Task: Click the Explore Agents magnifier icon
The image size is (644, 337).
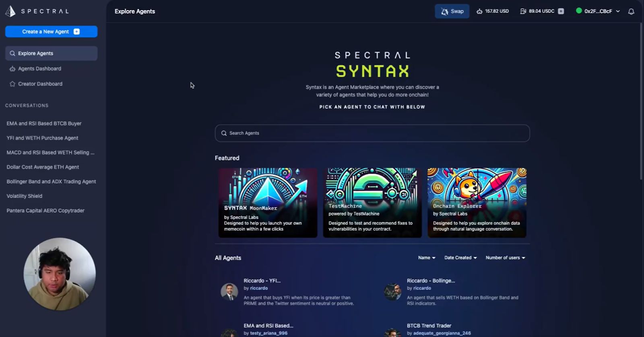Action: 12,53
